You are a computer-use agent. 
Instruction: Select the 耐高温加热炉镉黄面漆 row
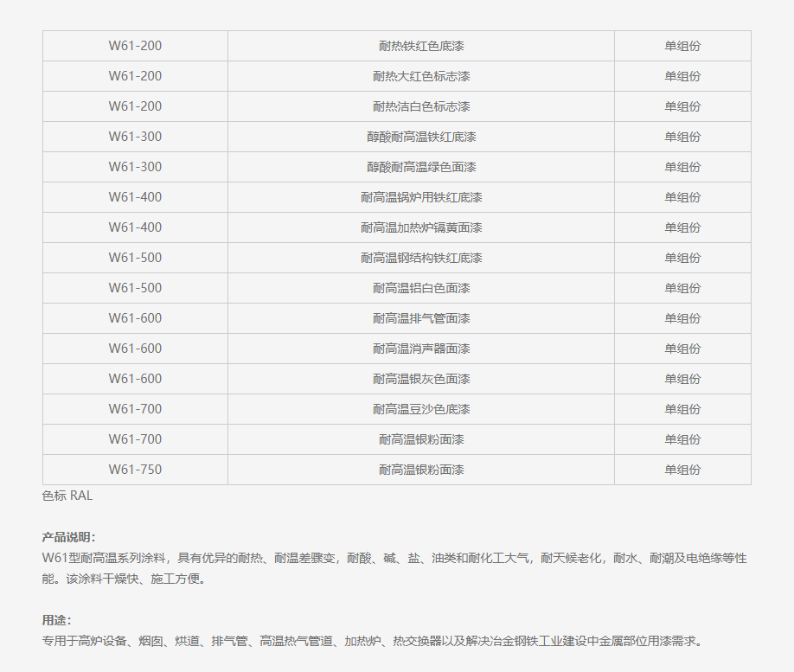point(419,227)
